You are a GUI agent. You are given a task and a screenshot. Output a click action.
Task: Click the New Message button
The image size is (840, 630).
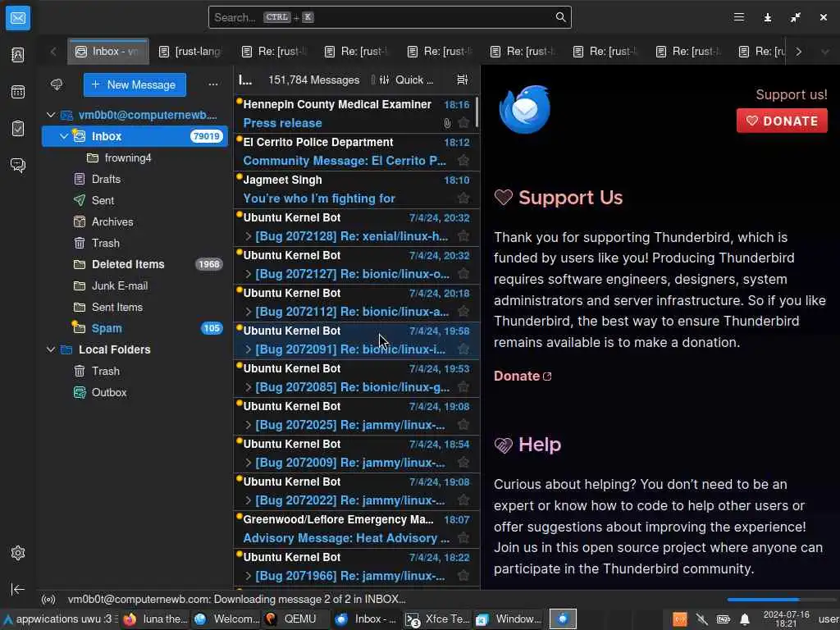[x=135, y=84]
